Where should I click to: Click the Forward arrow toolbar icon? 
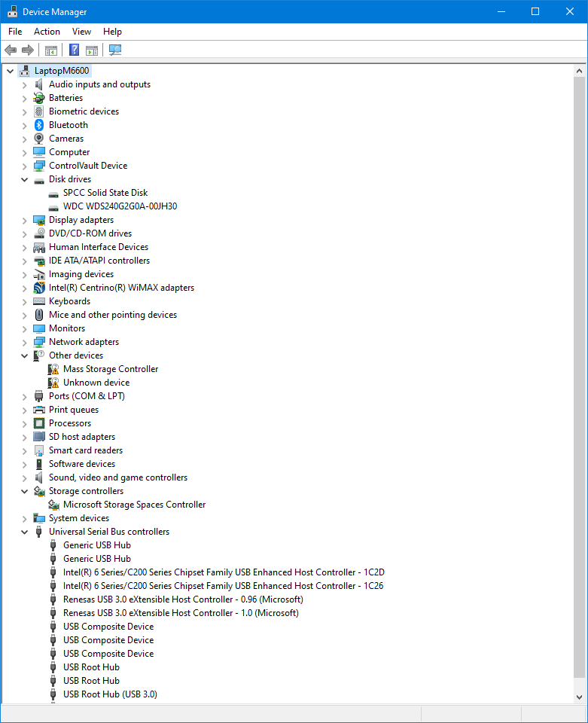(28, 50)
